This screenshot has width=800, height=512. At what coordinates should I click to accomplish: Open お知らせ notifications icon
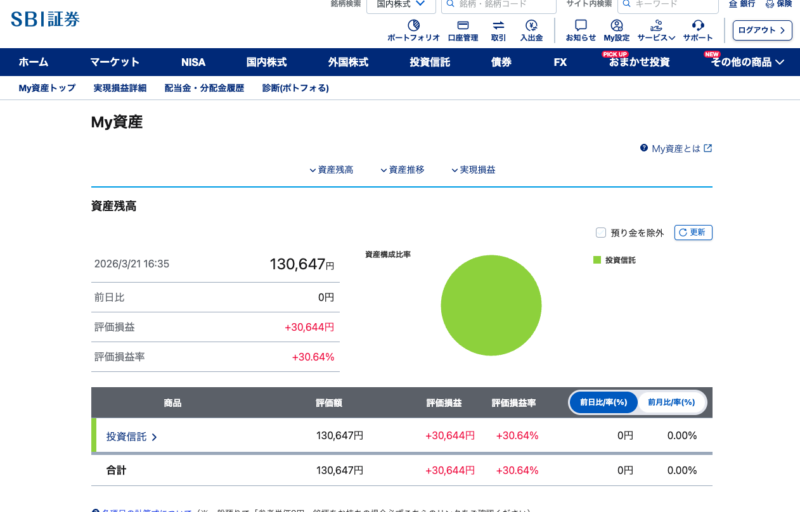[581, 25]
